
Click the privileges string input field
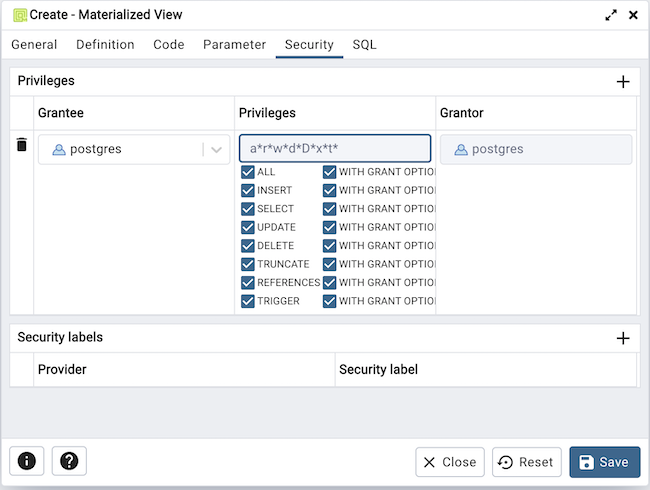point(335,149)
